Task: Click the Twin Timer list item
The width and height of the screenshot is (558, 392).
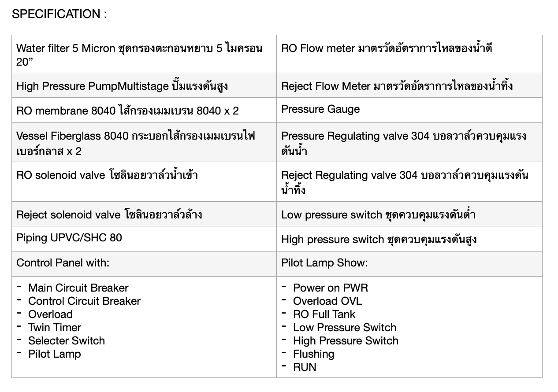Action: click(x=55, y=327)
